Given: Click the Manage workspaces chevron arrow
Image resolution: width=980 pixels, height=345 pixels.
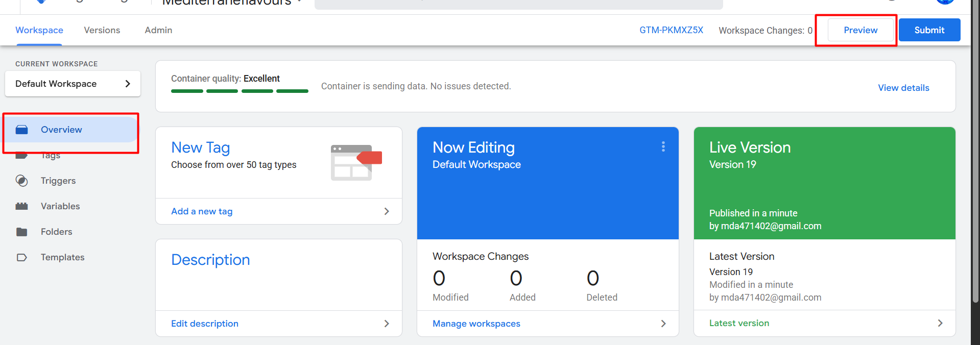Looking at the screenshot, I should pos(663,324).
